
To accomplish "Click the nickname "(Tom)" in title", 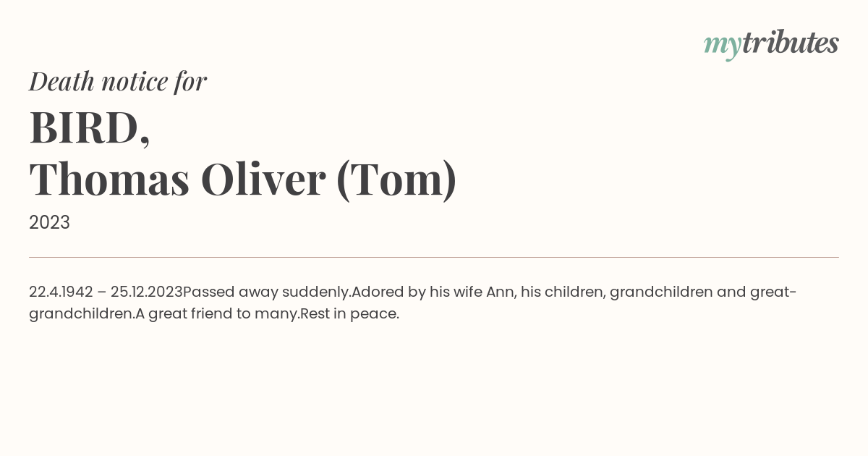I will coord(396,180).
